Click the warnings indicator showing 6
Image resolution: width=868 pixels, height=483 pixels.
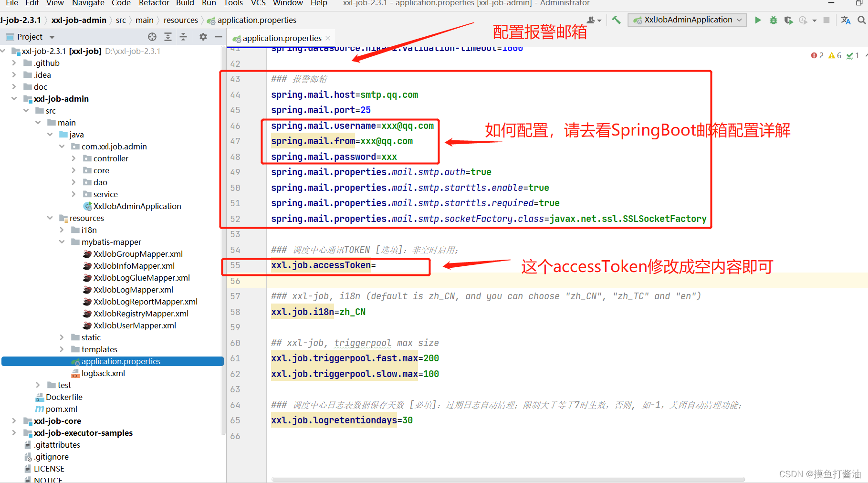click(x=835, y=55)
